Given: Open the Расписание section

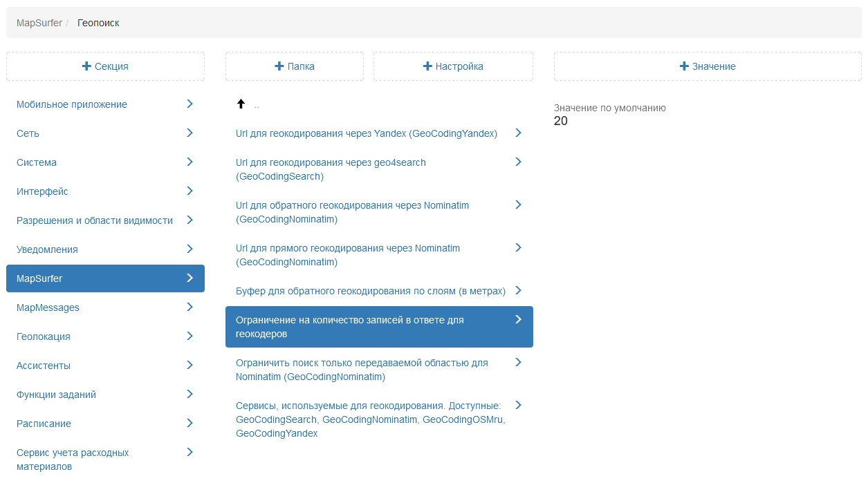Looking at the screenshot, I should 105,424.
